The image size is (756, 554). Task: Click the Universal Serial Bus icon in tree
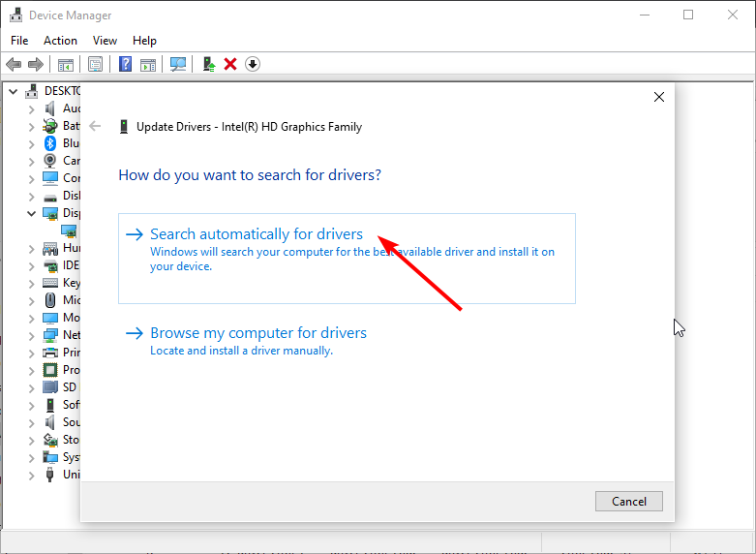pyautogui.click(x=50, y=475)
